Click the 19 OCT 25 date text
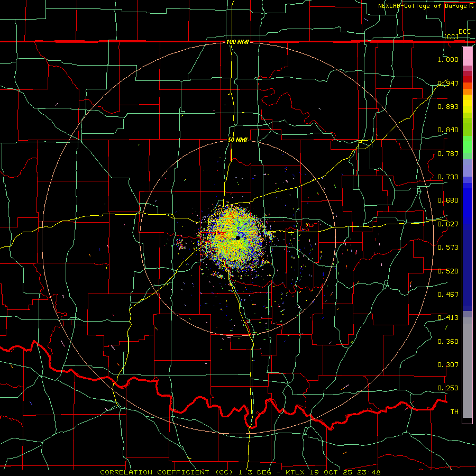 pyautogui.click(x=333, y=472)
